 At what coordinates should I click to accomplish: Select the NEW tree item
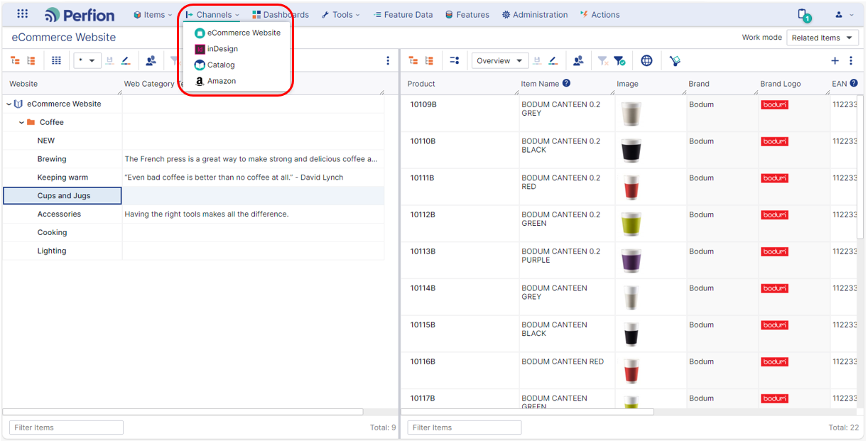coord(46,141)
